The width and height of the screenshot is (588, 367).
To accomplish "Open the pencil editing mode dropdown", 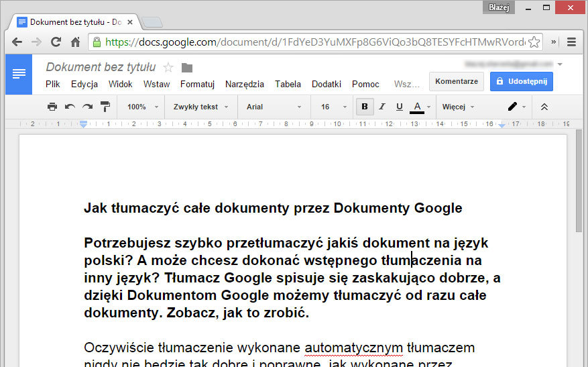I will [517, 107].
